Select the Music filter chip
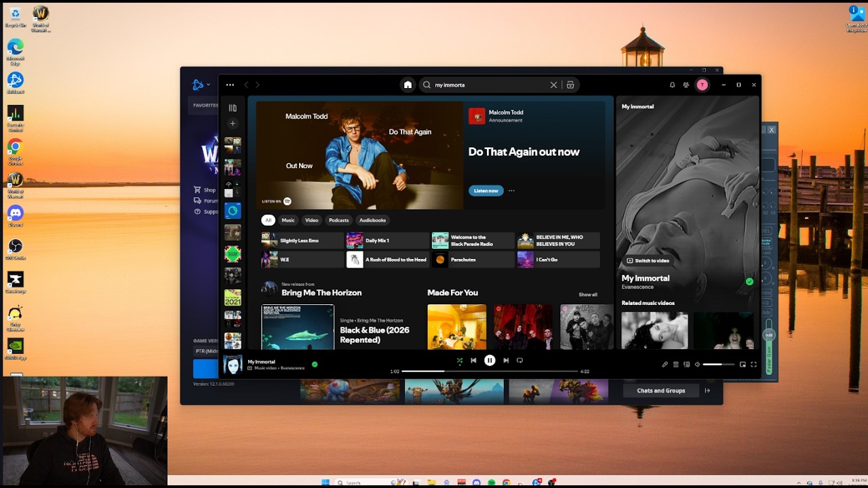 tap(288, 220)
